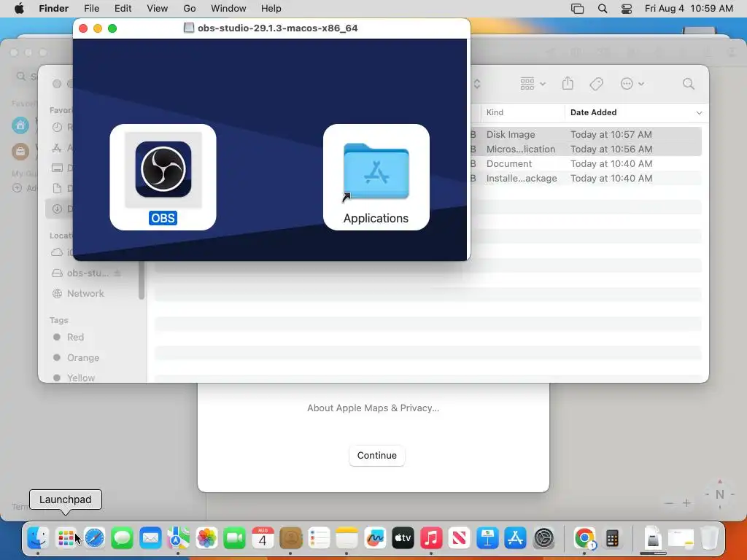Image resolution: width=747 pixels, height=560 pixels.
Task: Click the Maps zoom out minus button
Action: (669, 503)
